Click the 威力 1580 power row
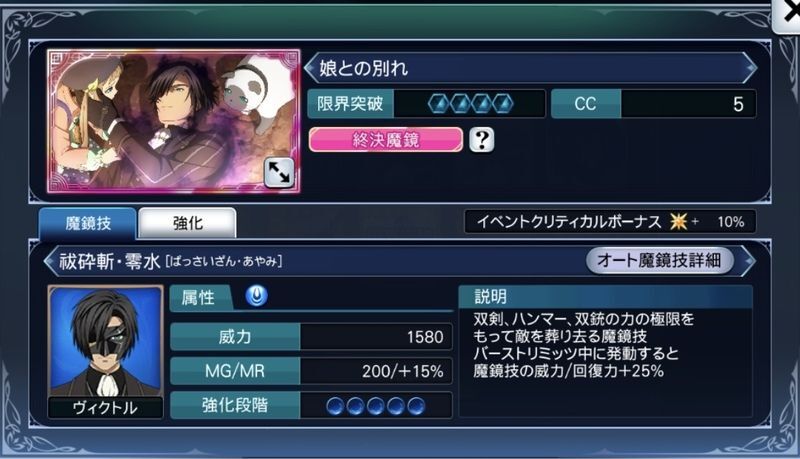Image resolution: width=800 pixels, height=459 pixels. pos(311,337)
